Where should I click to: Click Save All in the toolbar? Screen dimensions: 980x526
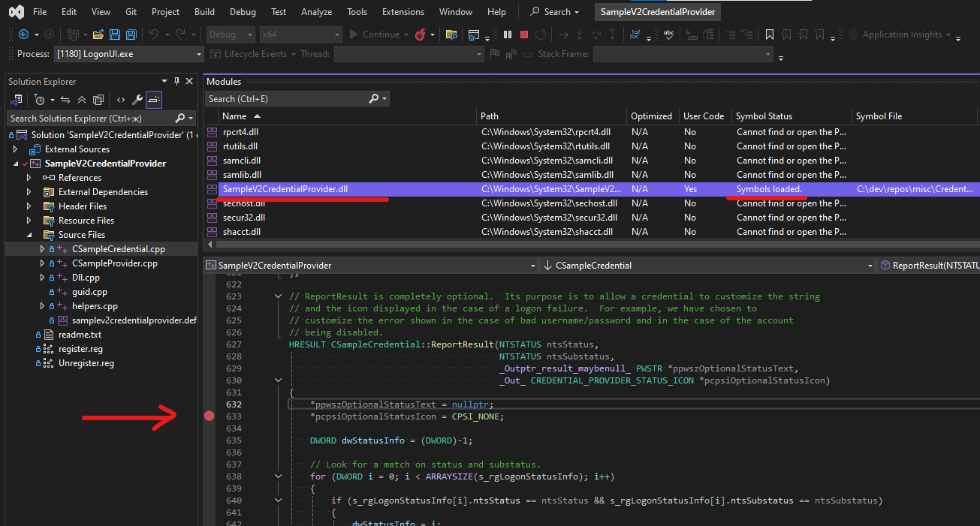[131, 35]
